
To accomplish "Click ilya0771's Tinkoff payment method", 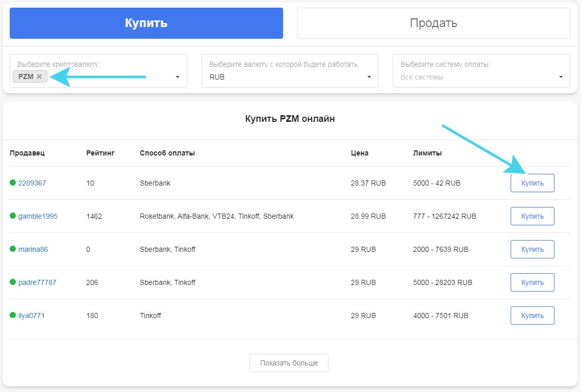I will click(150, 316).
